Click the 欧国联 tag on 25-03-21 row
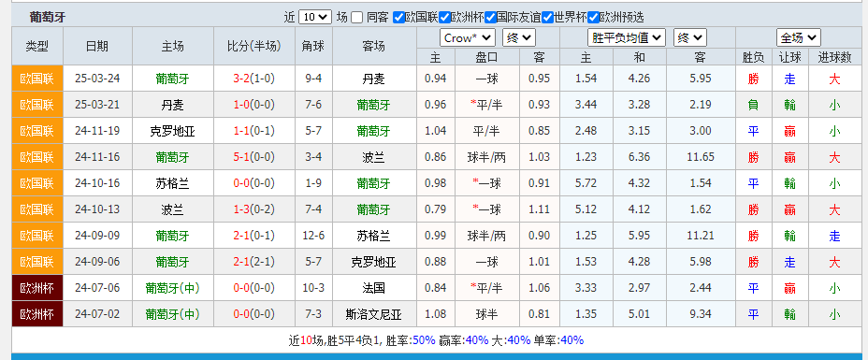This screenshot has height=360, width=868. 37,105
